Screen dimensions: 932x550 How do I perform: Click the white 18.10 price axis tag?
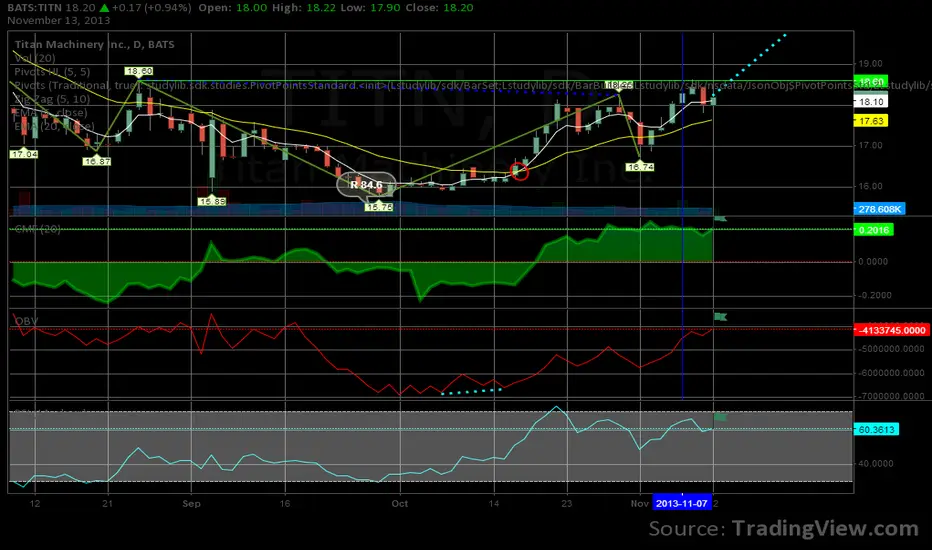pyautogui.click(x=871, y=102)
